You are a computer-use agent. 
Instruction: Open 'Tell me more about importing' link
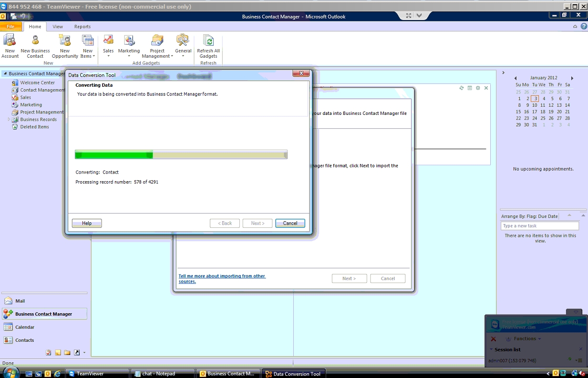222,279
